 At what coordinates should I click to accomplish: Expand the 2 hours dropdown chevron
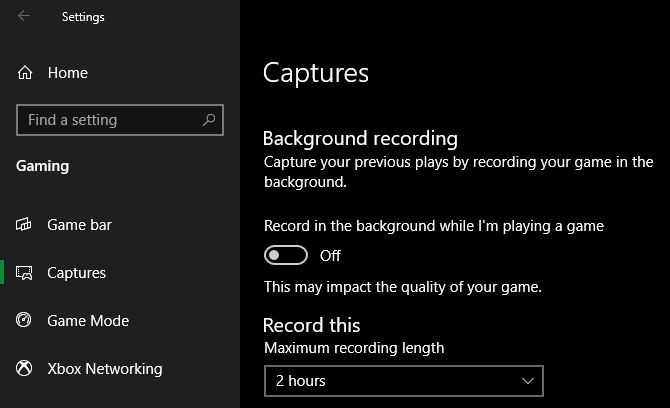tap(529, 381)
